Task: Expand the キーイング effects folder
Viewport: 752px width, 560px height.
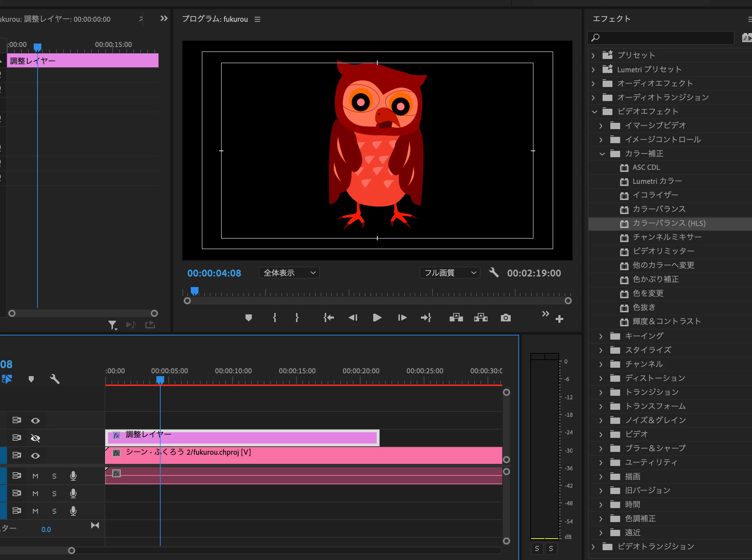Action: coord(601,336)
